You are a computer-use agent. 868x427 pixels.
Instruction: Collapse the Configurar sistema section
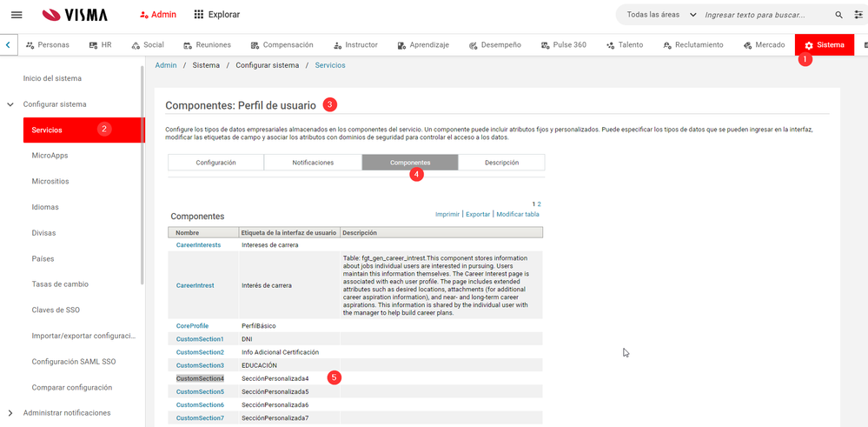coord(10,104)
